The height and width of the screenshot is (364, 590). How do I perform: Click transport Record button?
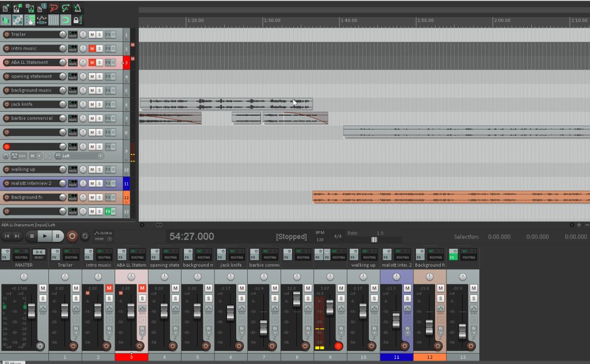[x=72, y=236]
